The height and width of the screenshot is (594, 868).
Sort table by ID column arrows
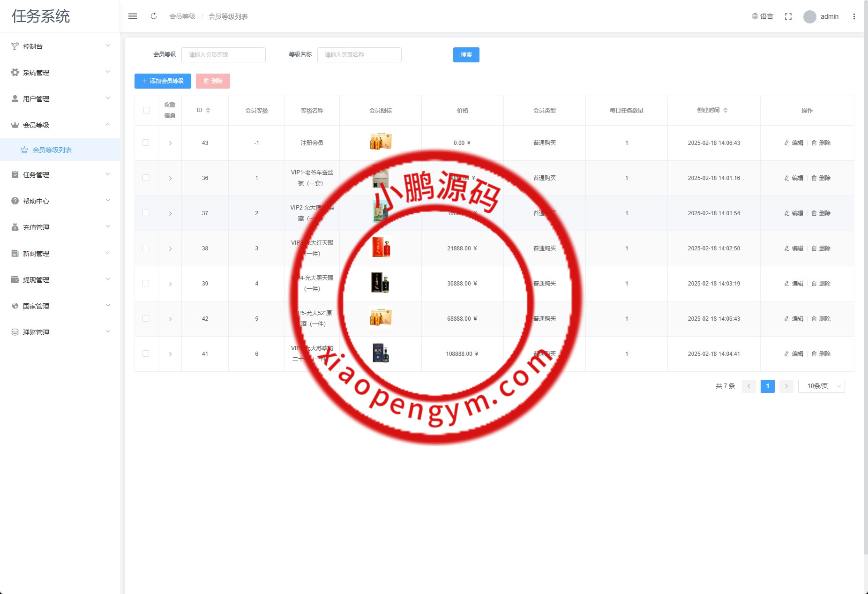[208, 110]
